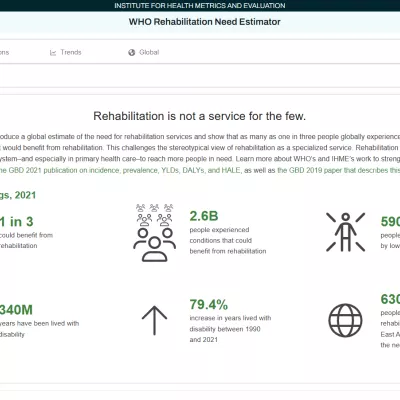Click the 79.4% statistic

209,304
